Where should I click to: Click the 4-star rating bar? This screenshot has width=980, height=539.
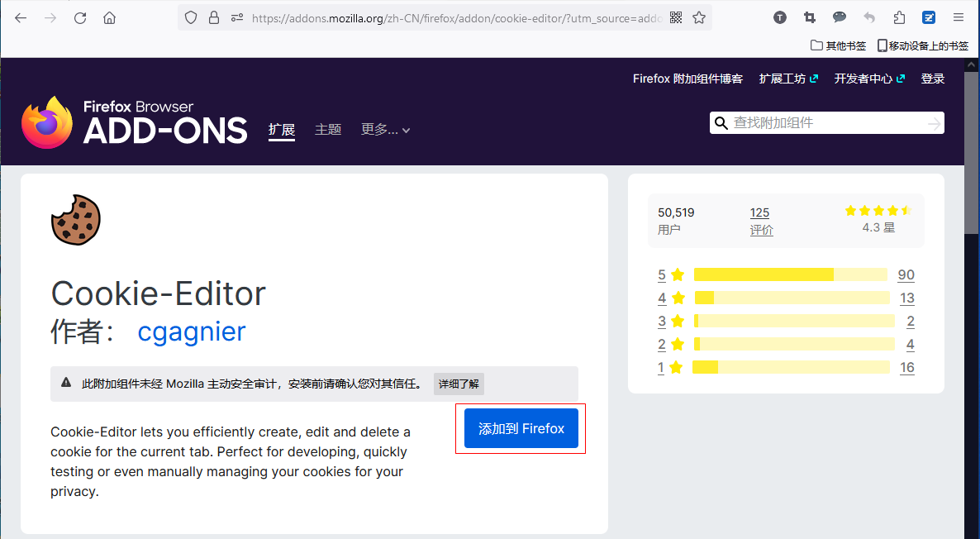point(792,298)
